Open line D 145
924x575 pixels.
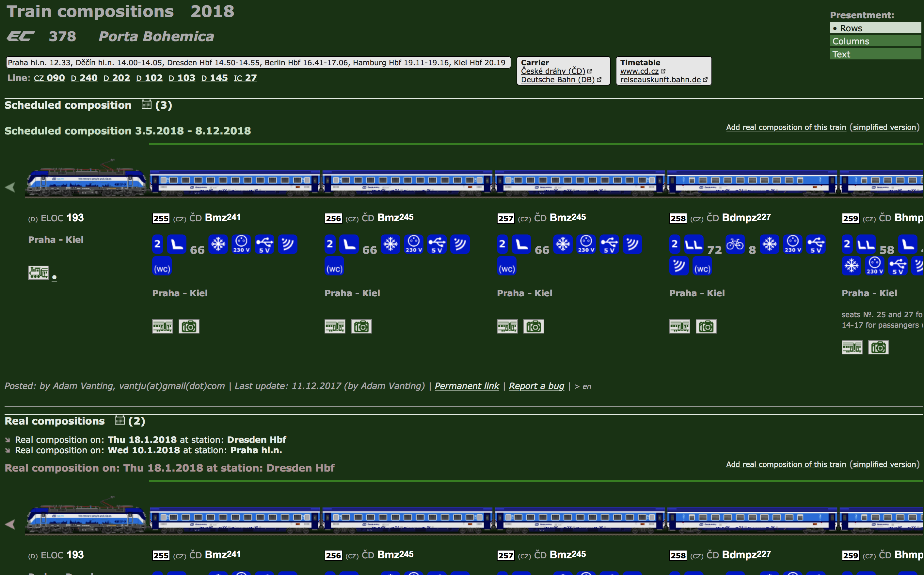pos(215,78)
